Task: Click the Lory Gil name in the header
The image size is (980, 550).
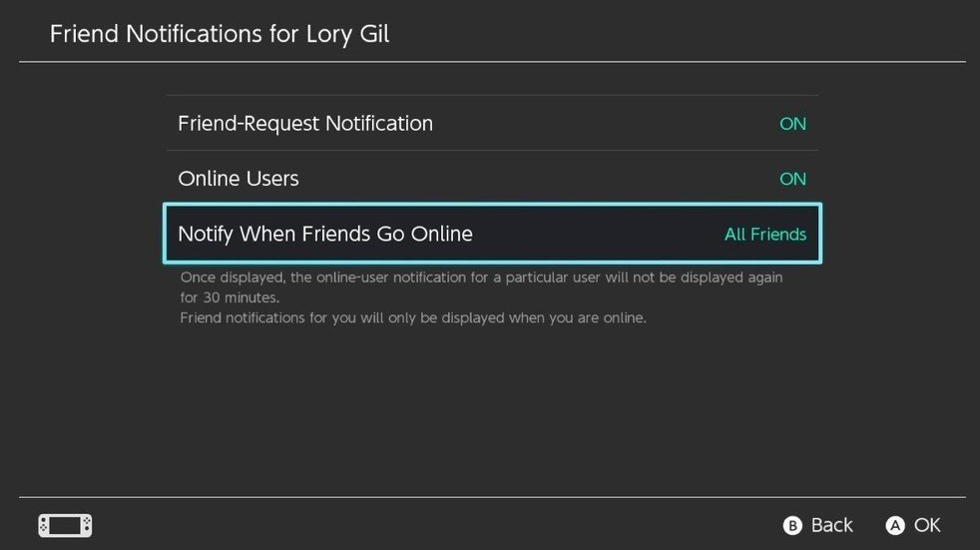Action: click(x=347, y=34)
